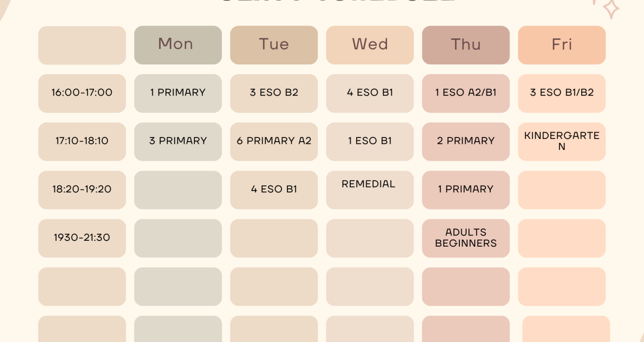
Task: Click the 3 ESO B2 class cell
Action: pyautogui.click(x=274, y=93)
